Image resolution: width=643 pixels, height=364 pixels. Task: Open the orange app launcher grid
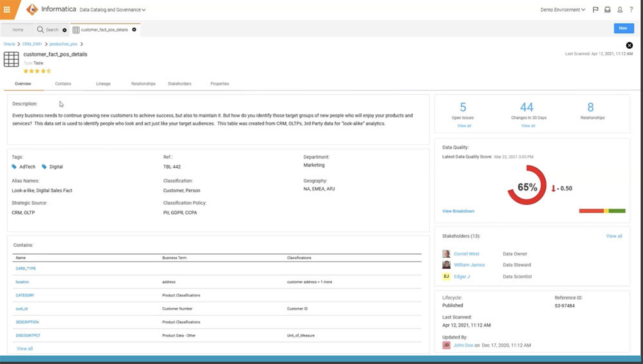[7, 10]
